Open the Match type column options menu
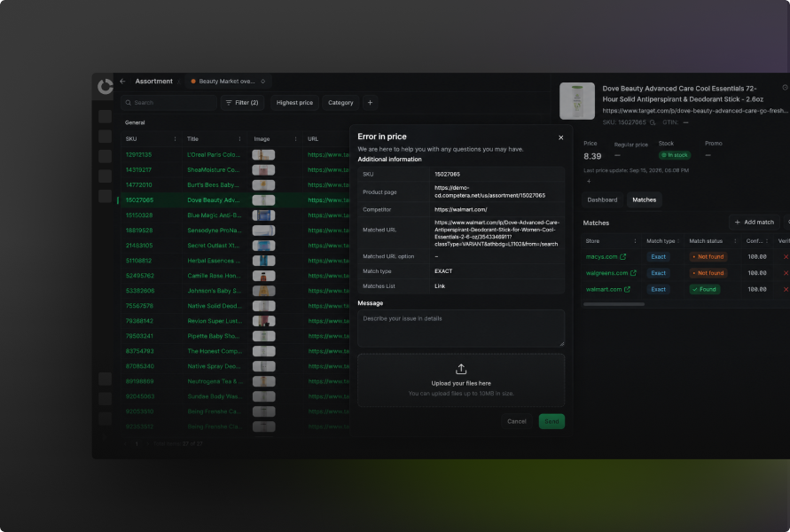 (x=678, y=241)
